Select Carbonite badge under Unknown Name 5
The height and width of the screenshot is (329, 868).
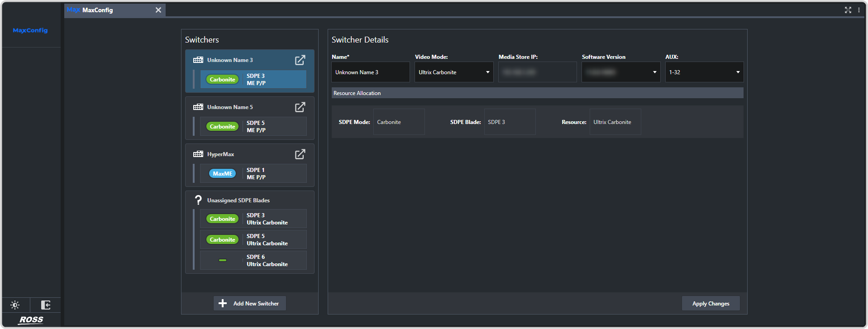point(223,127)
